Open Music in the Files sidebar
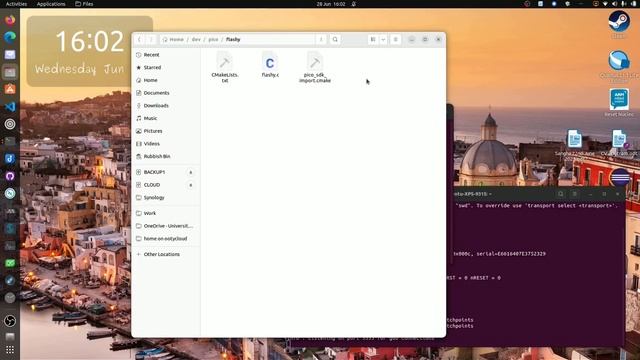The width and height of the screenshot is (640, 360). click(x=167, y=118)
